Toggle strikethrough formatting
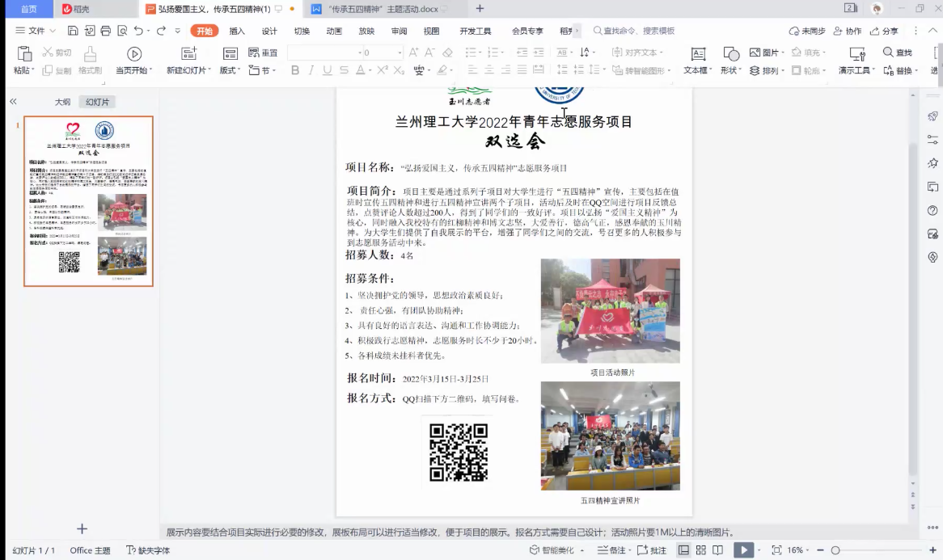The image size is (943, 560). (344, 70)
